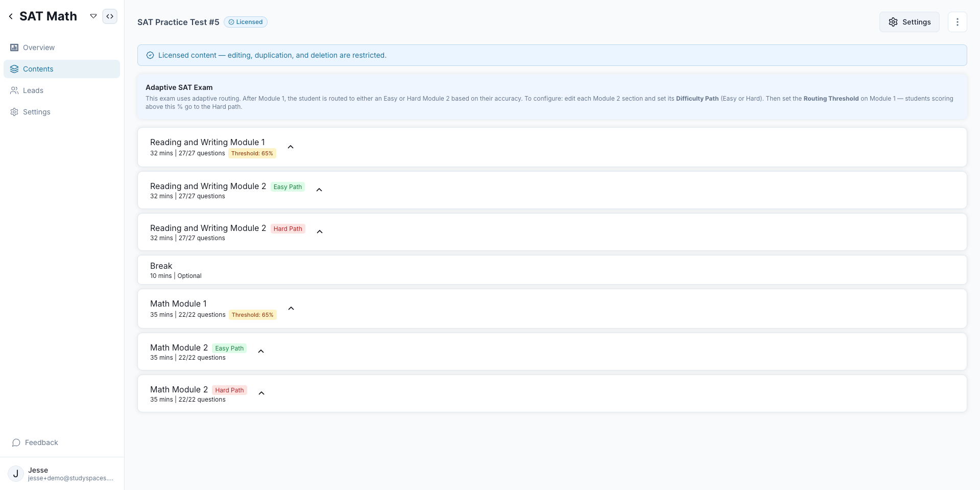Open Settings in the left sidebar
Image resolution: width=980 pixels, height=490 pixels.
[x=62, y=112]
